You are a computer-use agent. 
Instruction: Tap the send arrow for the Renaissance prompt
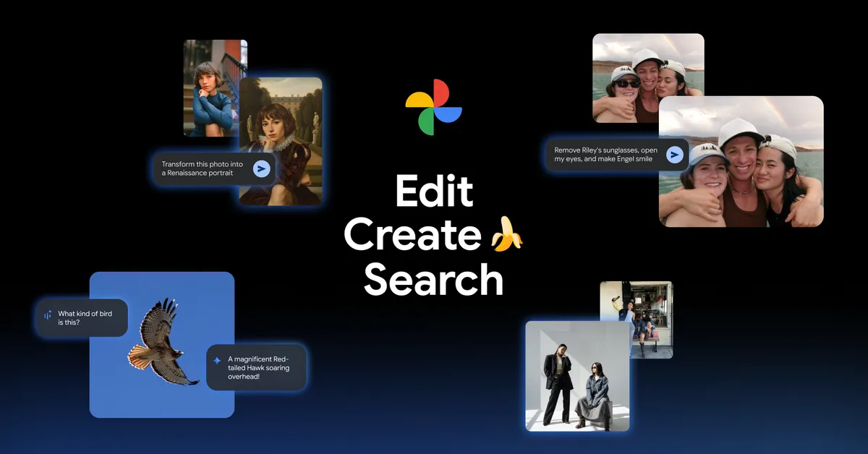pos(262,168)
